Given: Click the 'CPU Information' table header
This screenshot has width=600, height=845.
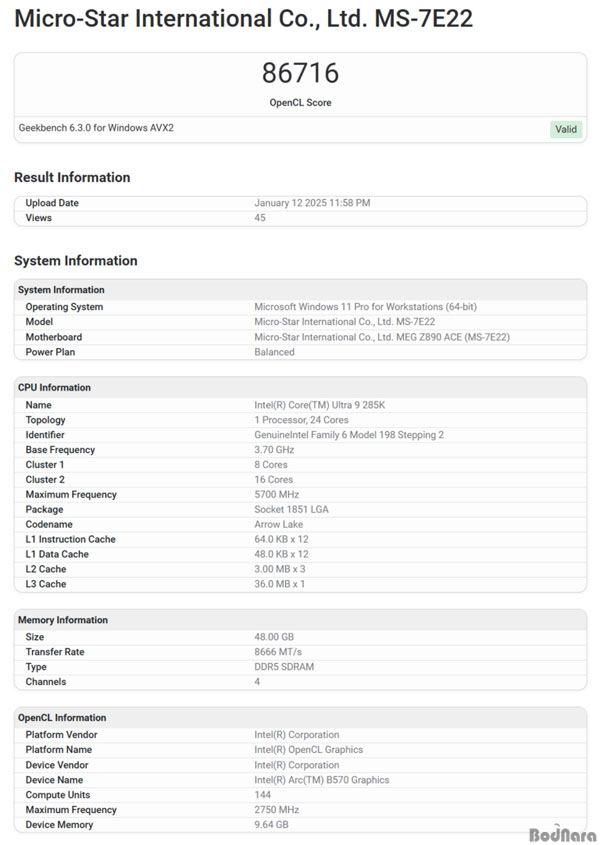Looking at the screenshot, I should pos(300,387).
